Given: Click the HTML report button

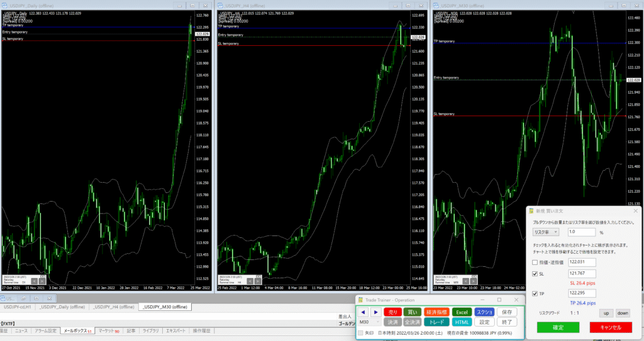Looking at the screenshot, I should coord(462,322).
